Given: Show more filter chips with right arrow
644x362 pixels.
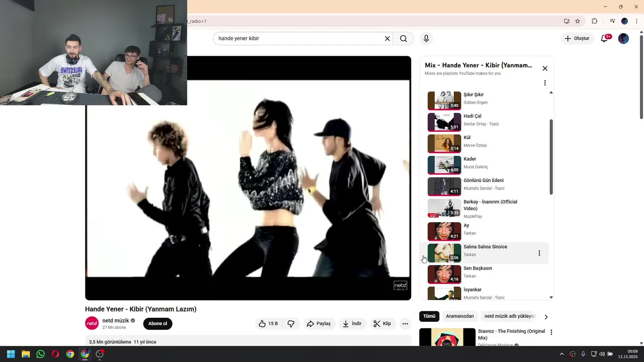Looking at the screenshot, I should [546, 317].
